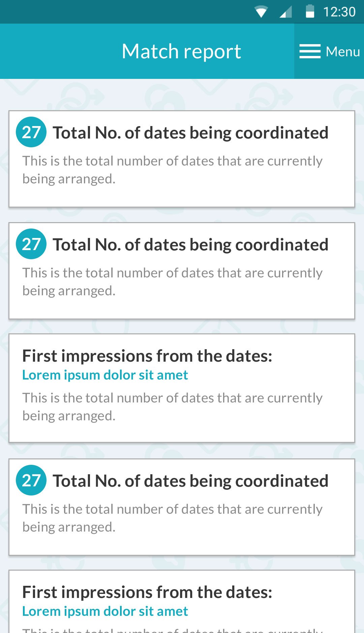Select the second card's Total No. of dates heading
This screenshot has width=364, height=633.
[x=190, y=244]
